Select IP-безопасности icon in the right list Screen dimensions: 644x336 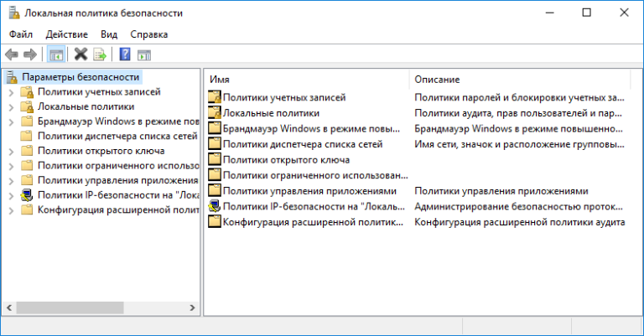(x=215, y=206)
